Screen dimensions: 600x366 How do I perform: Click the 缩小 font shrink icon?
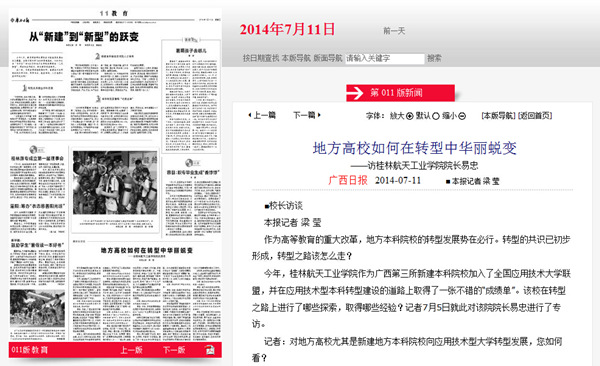(462, 116)
